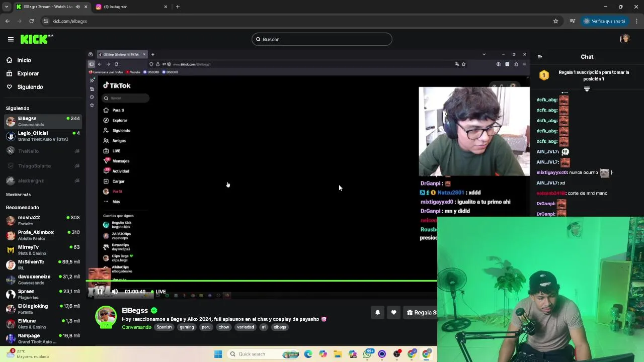Screen dimensions: 644x362
Task: Click the Regala Subs gift button
Action: pos(422,312)
